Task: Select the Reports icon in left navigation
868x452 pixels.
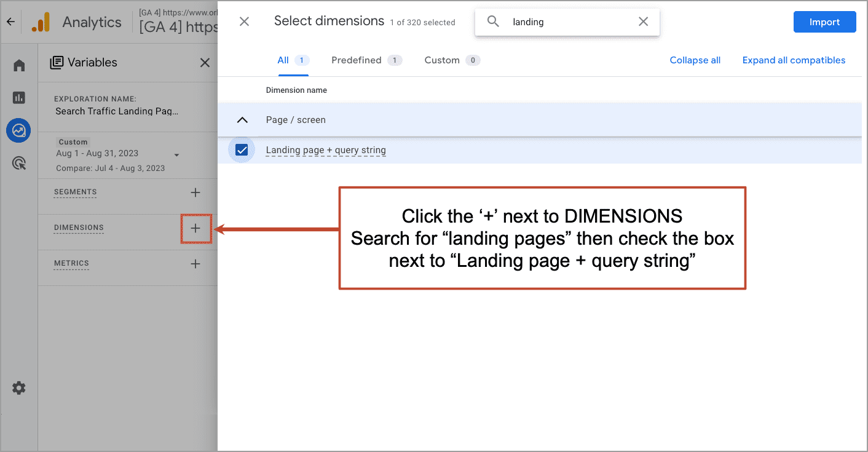Action: click(x=18, y=97)
